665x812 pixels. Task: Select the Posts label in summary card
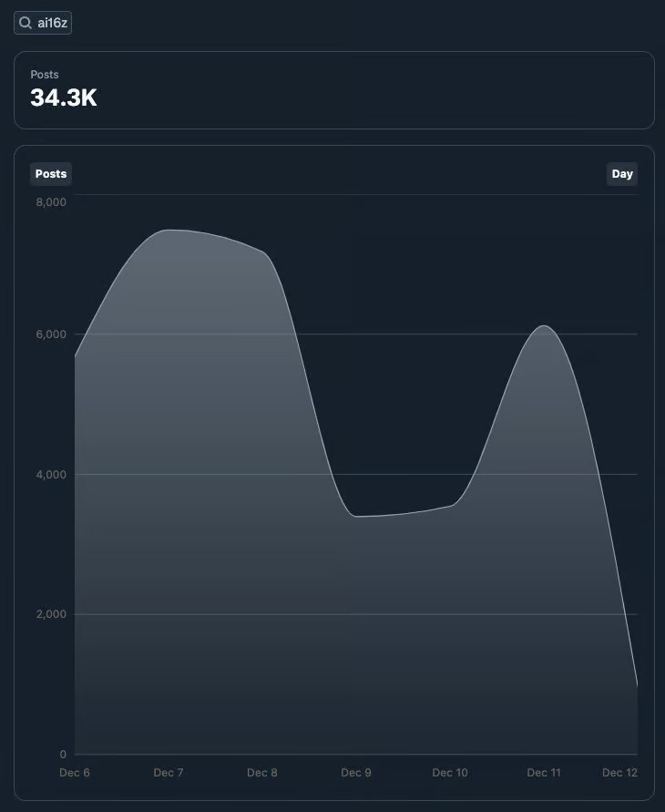45,75
